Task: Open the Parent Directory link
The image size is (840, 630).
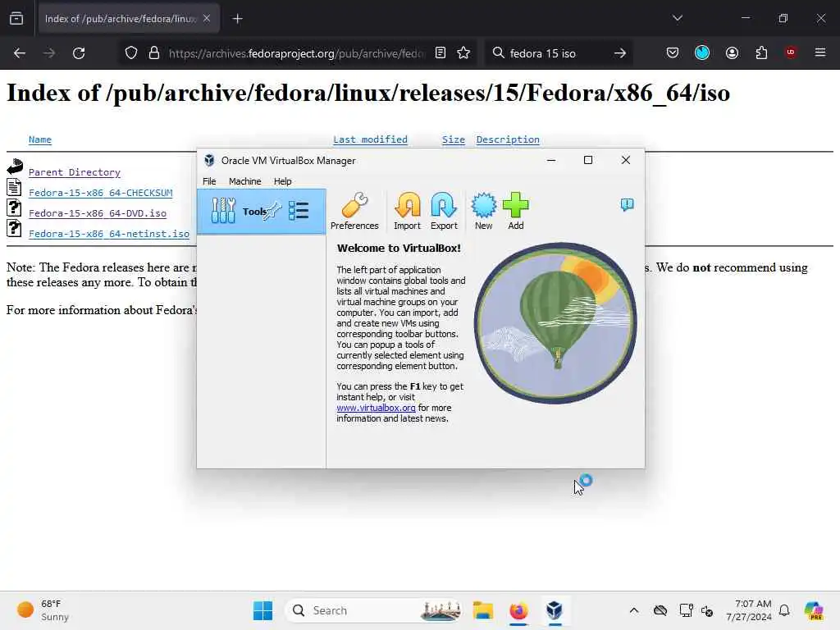Action: pos(75,172)
